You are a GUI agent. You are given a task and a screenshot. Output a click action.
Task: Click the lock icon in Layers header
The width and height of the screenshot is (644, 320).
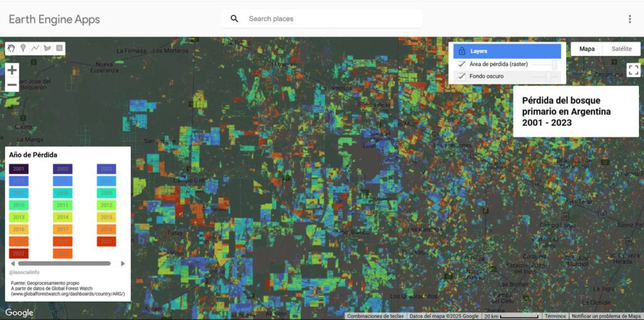(x=462, y=52)
